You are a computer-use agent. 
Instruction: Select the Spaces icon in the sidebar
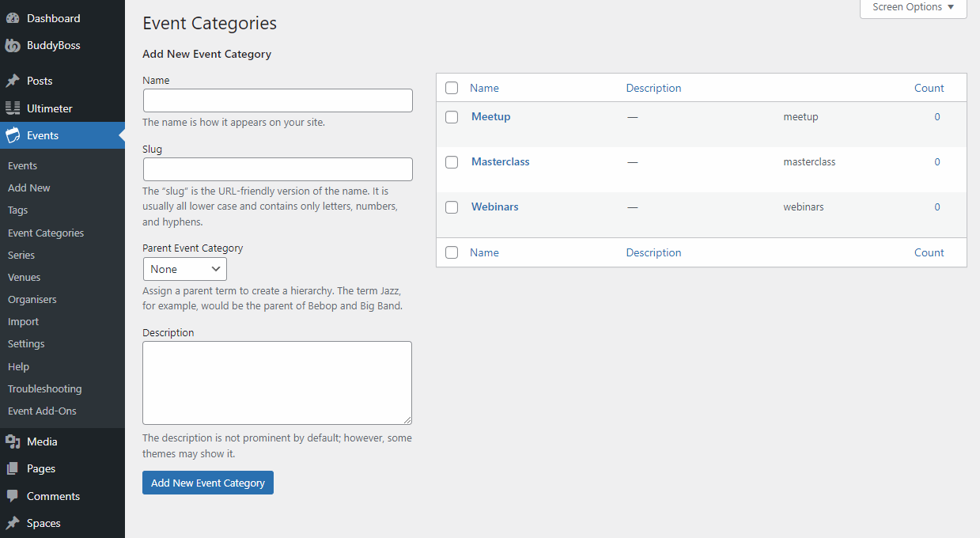[x=16, y=522]
